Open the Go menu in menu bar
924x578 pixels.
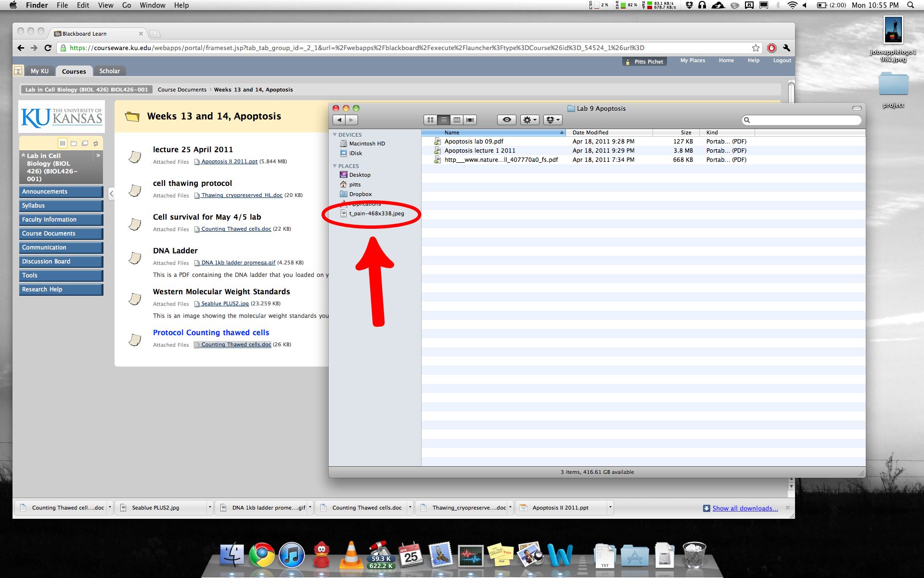pyautogui.click(x=127, y=5)
